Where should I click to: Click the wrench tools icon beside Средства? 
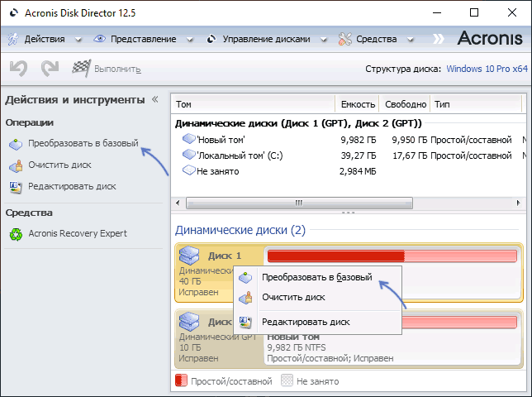pyautogui.click(x=344, y=39)
